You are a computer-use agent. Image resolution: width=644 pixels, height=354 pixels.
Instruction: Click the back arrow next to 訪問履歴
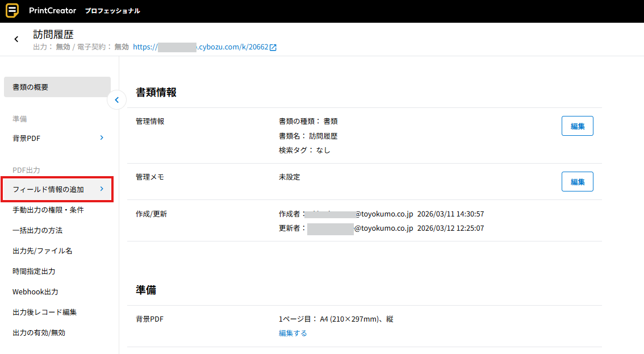[16, 39]
